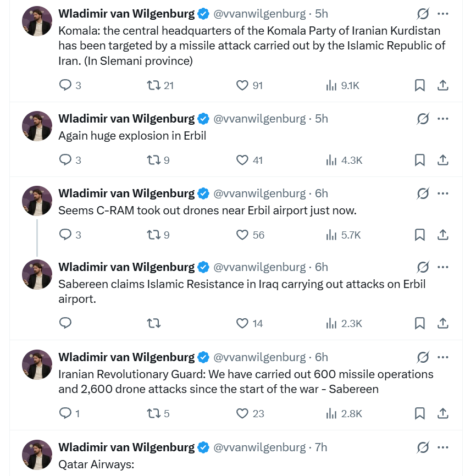
Task: Open the Grok icon on the Komala tweet
Action: coord(423,13)
